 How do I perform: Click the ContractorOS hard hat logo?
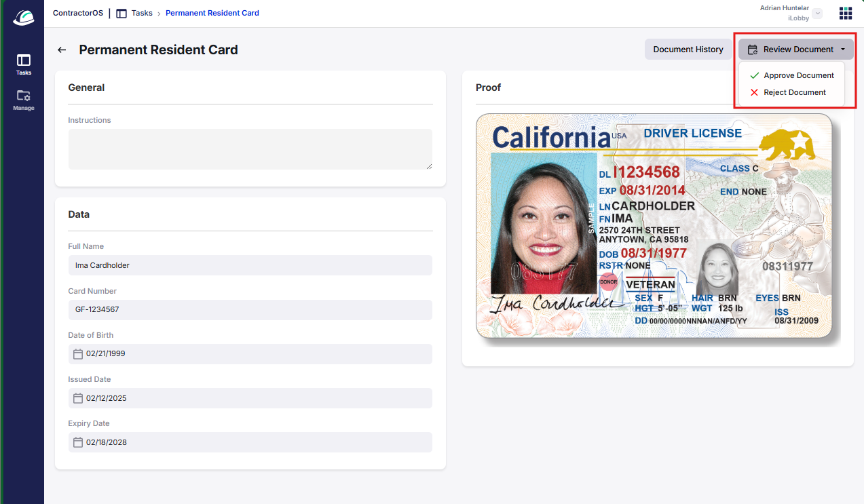23,18
